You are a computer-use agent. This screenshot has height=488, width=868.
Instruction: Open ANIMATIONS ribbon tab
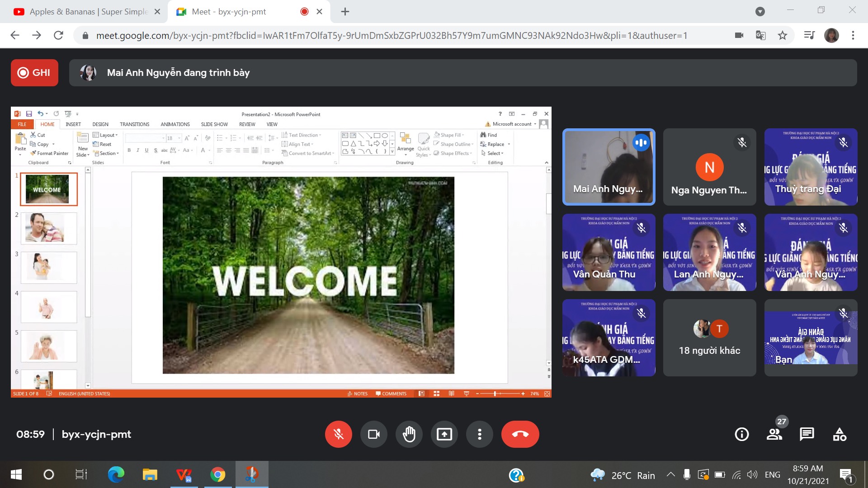175,124
